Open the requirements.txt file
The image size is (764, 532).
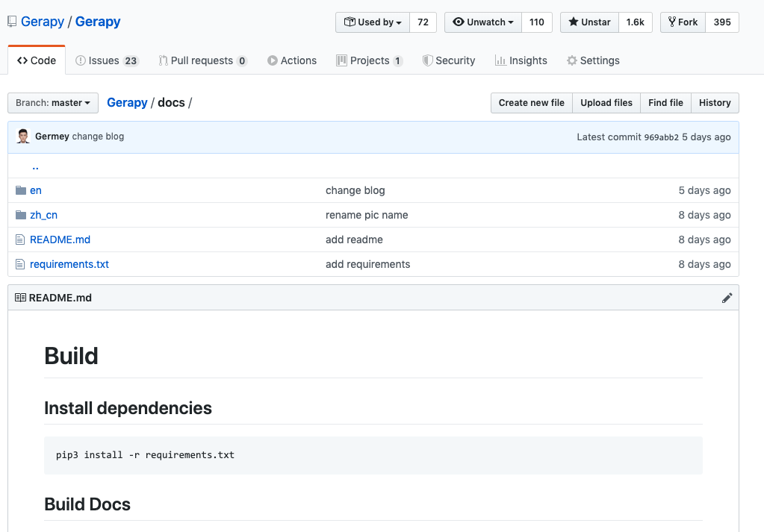point(69,264)
